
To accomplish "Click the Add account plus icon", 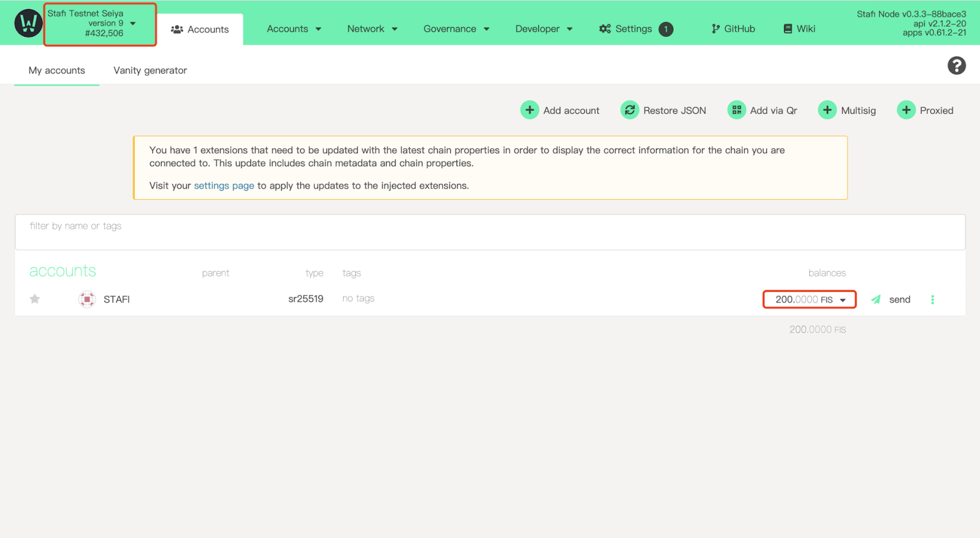I will coord(530,110).
